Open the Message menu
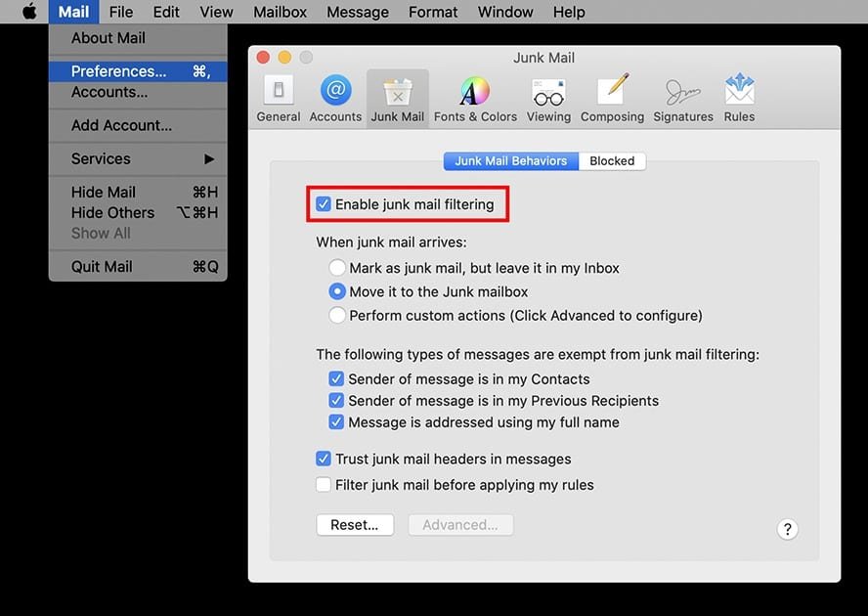The height and width of the screenshot is (616, 868). (x=358, y=12)
